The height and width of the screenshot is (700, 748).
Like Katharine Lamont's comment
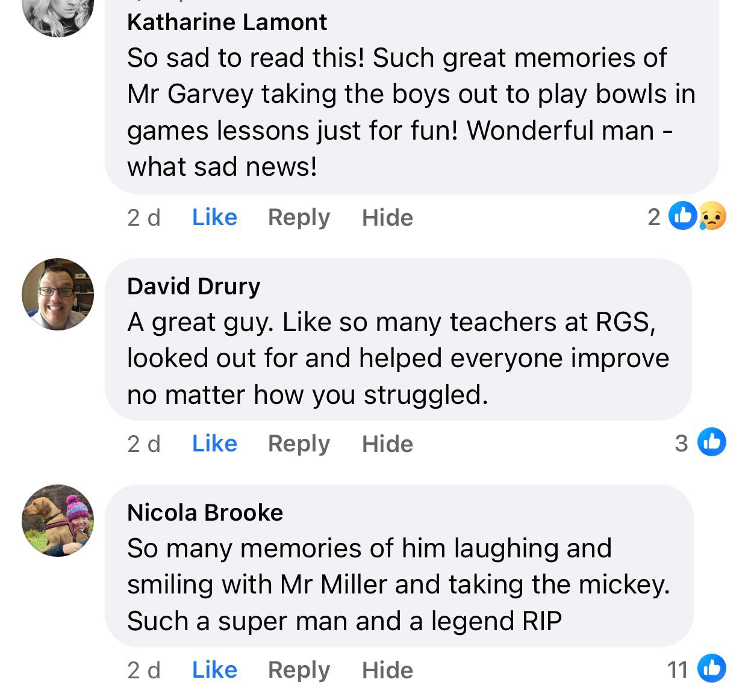pos(214,217)
